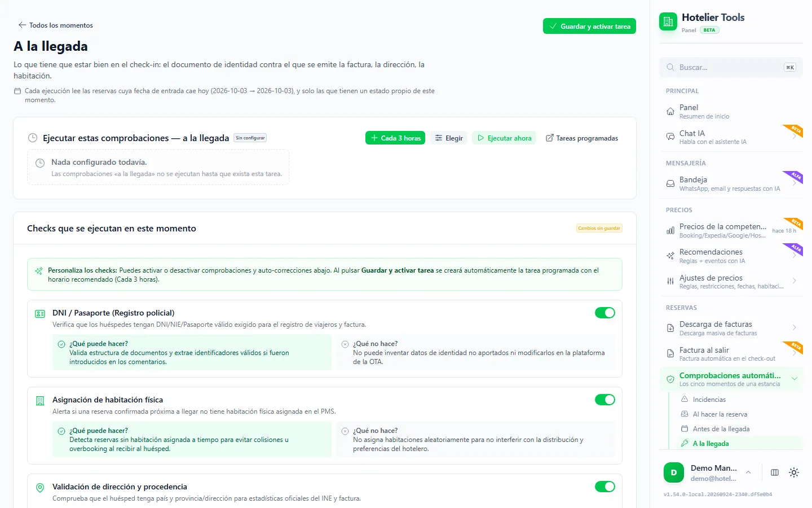Open Precios de la competencia menu item
The image size is (812, 508).
pos(731,230)
